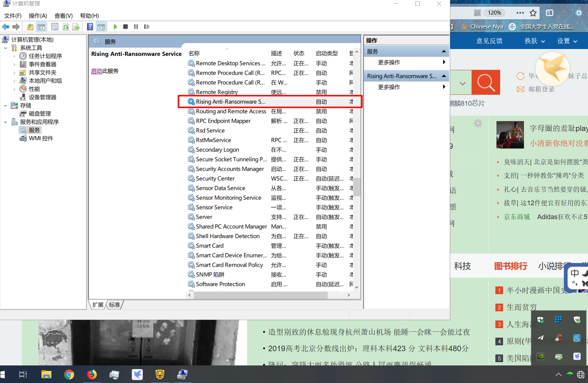Open the 查看(V) menu
Image resolution: width=588 pixels, height=383 pixels.
pyautogui.click(x=64, y=16)
